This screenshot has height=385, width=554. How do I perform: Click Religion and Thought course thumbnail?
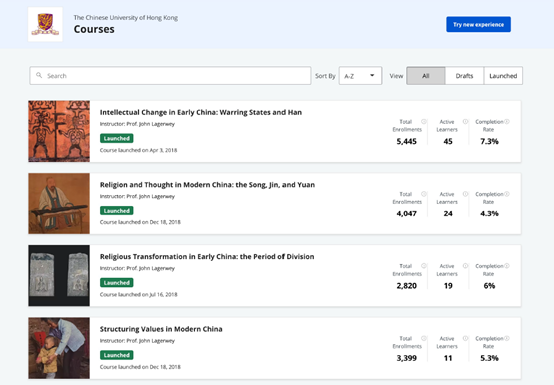pyautogui.click(x=59, y=203)
